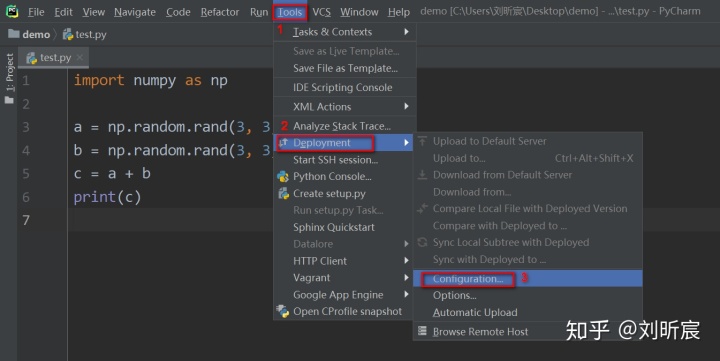Open the Run menu
This screenshot has width=720, height=361.
click(259, 12)
